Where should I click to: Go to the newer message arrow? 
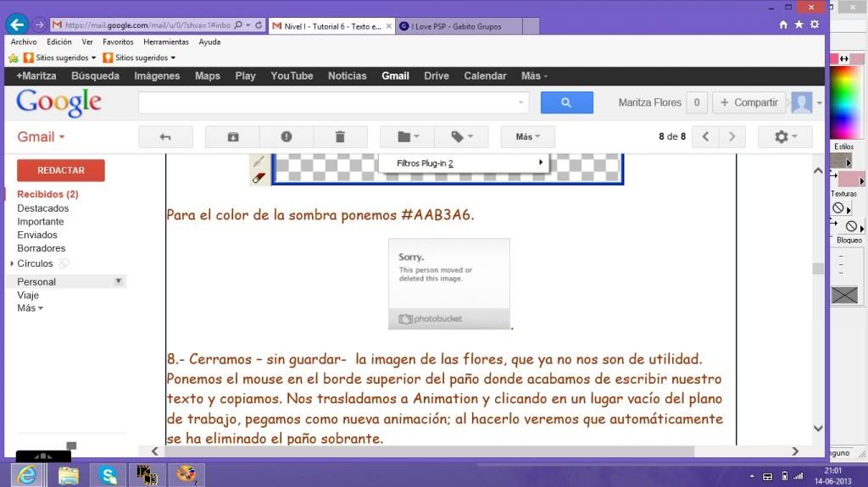[x=705, y=136]
